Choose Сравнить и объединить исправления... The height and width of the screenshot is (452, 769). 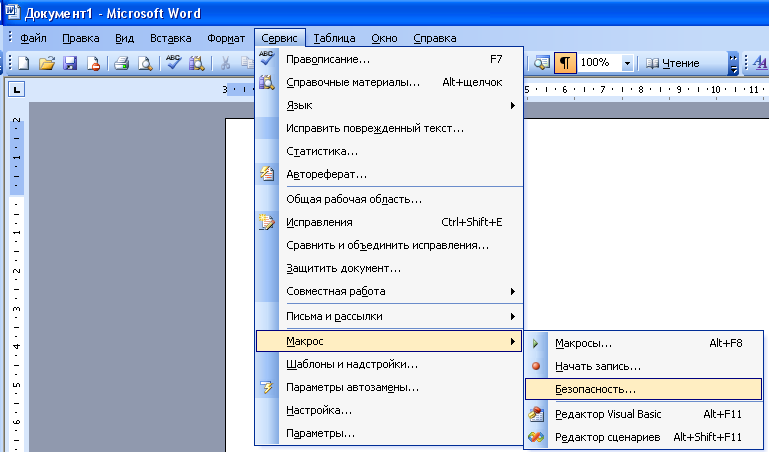[390, 245]
